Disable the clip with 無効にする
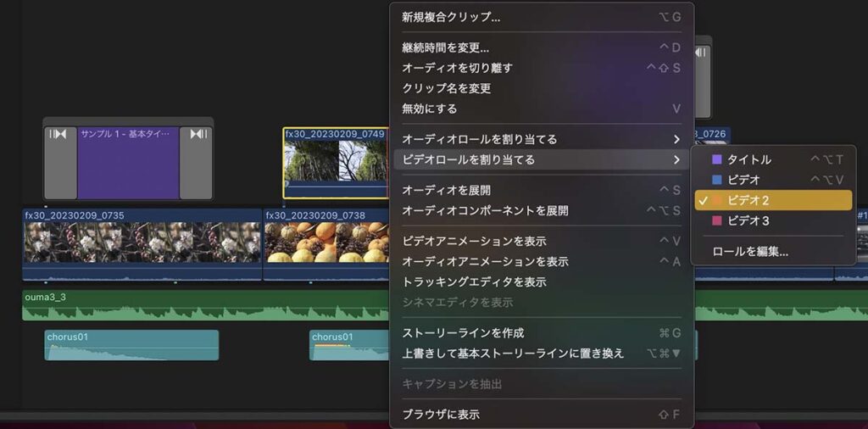868x429 pixels. click(x=429, y=109)
